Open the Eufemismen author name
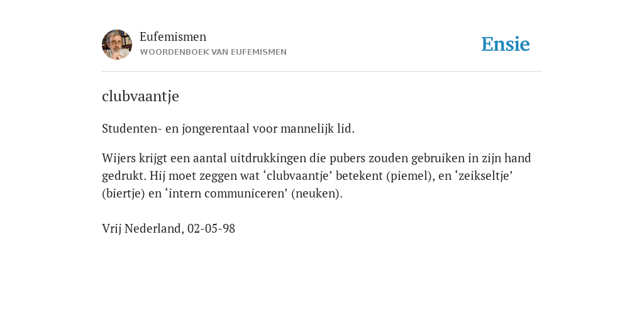 173,36
